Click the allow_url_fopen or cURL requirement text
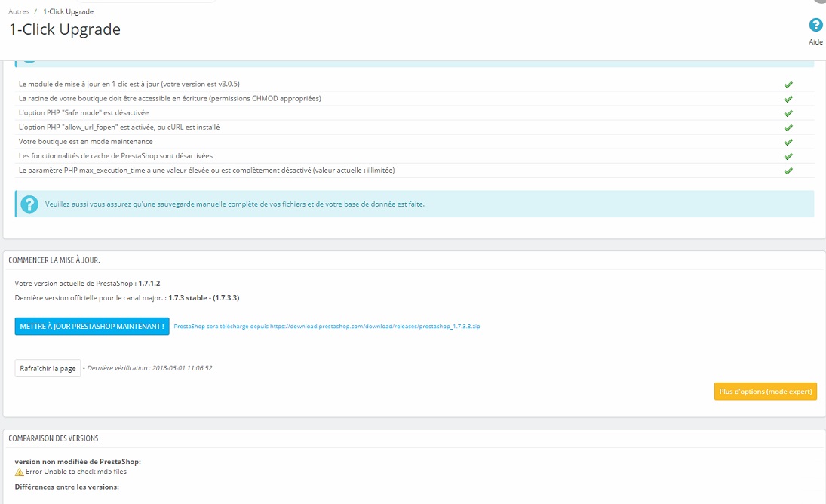The width and height of the screenshot is (826, 504). click(x=119, y=127)
